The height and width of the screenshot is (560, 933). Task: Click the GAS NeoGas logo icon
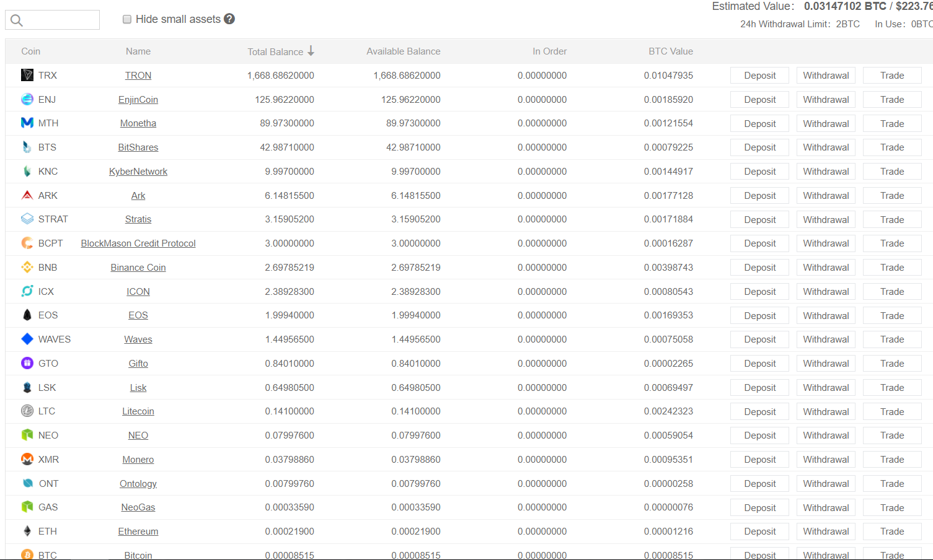(x=27, y=507)
